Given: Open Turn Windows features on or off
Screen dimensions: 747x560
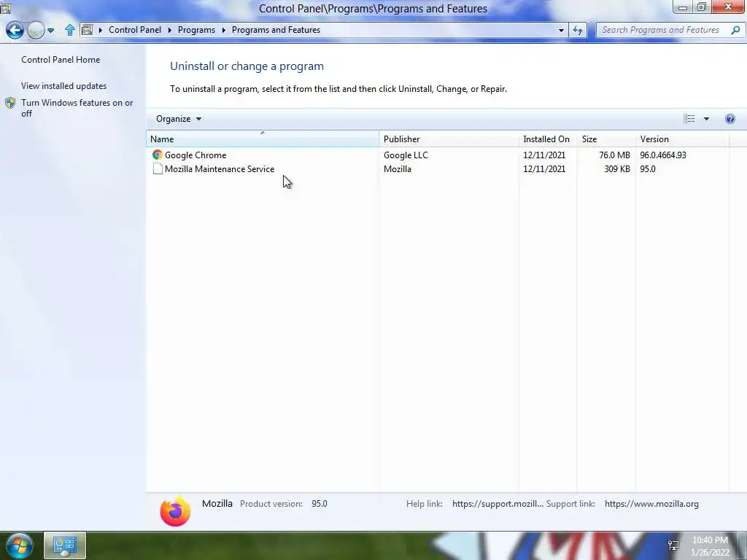Looking at the screenshot, I should point(77,108).
